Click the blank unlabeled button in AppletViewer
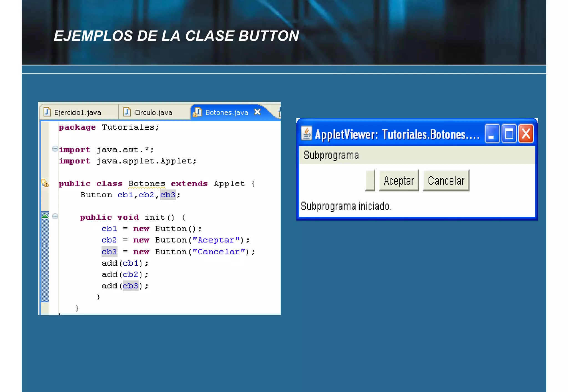568x392 pixels. tap(370, 180)
